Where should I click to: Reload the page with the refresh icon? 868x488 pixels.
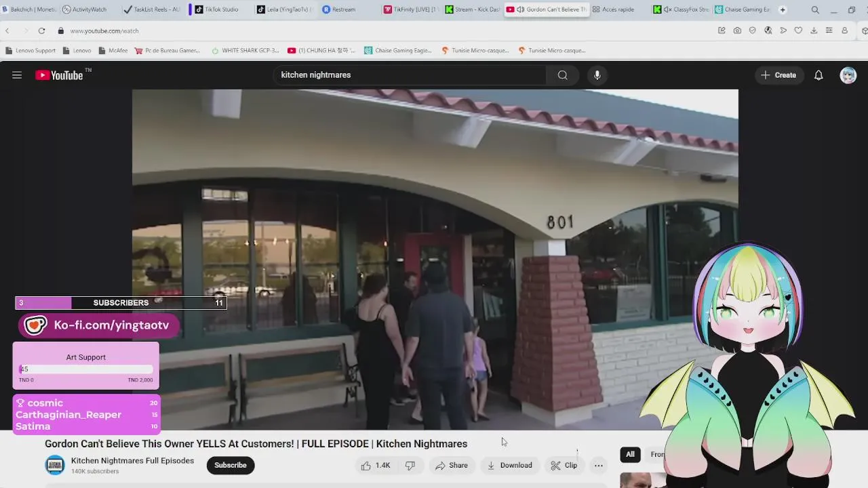tap(41, 30)
